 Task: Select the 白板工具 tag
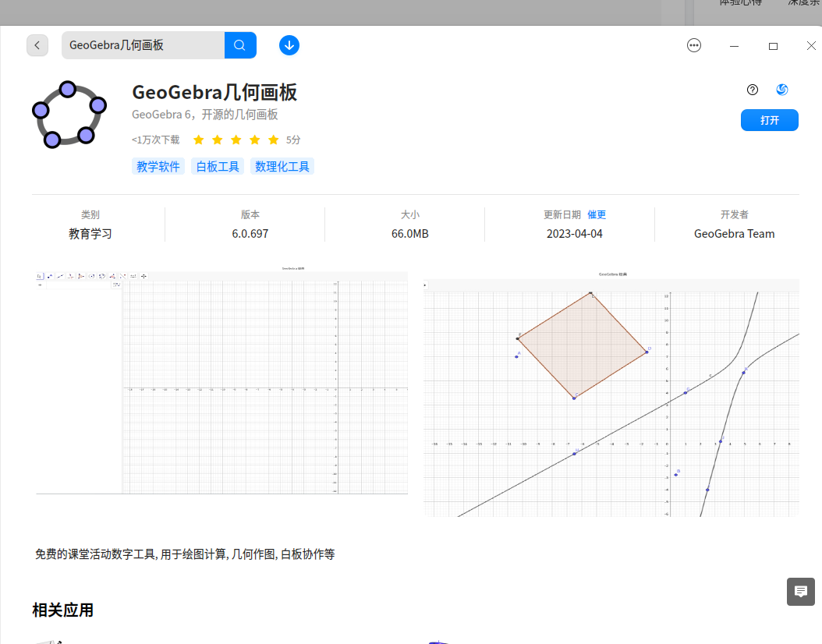click(x=217, y=167)
